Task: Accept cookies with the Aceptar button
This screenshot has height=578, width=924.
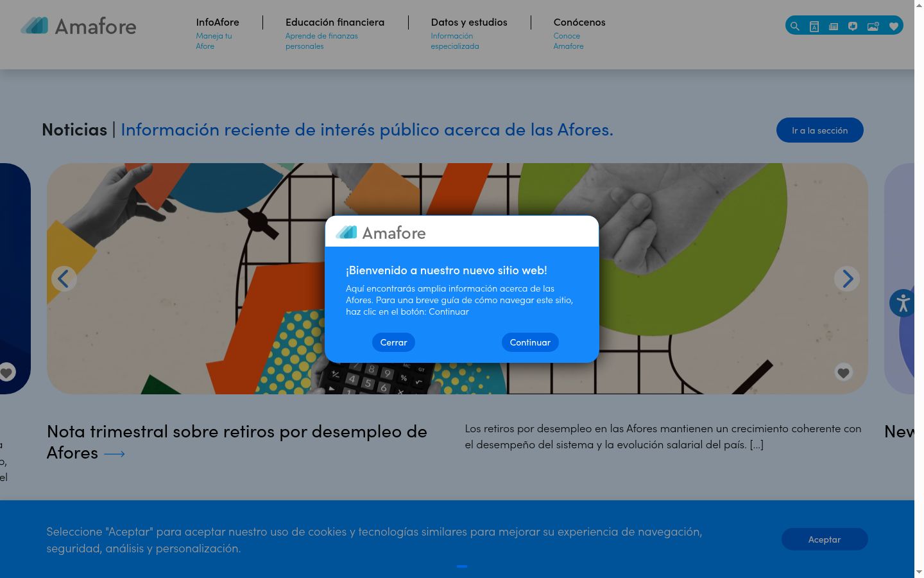Action: click(x=825, y=539)
